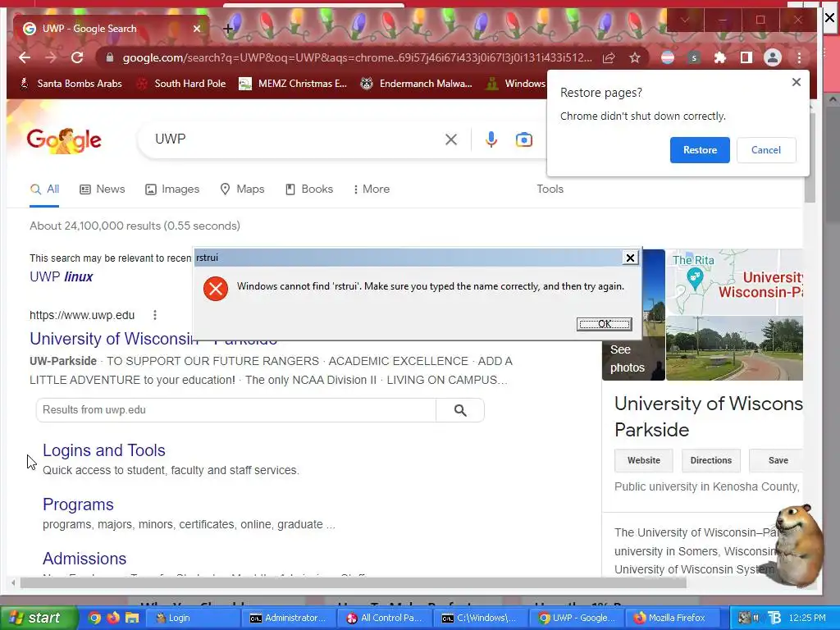Viewport: 840px width, 630px height.
Task: Start voice search with the microphone icon
Action: pyautogui.click(x=491, y=139)
